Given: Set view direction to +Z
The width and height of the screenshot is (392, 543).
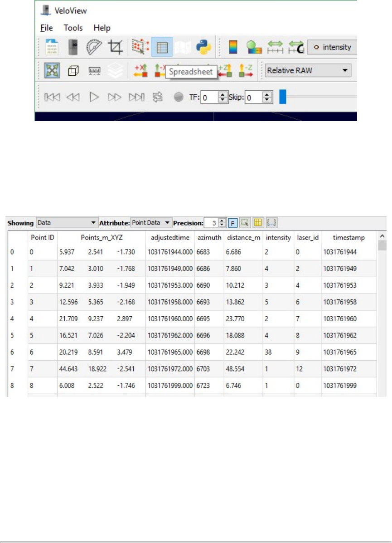Looking at the screenshot, I should [x=225, y=71].
